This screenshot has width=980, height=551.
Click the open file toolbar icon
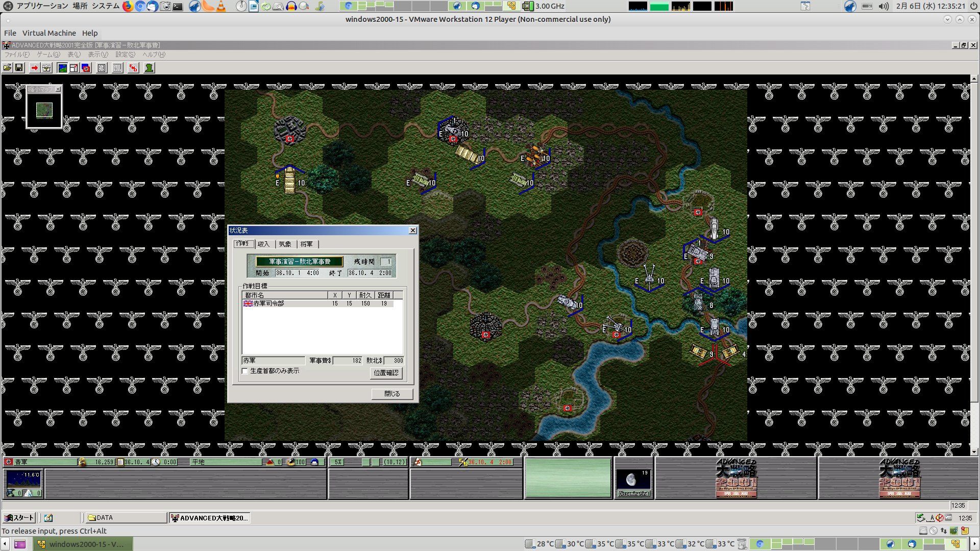(7, 68)
